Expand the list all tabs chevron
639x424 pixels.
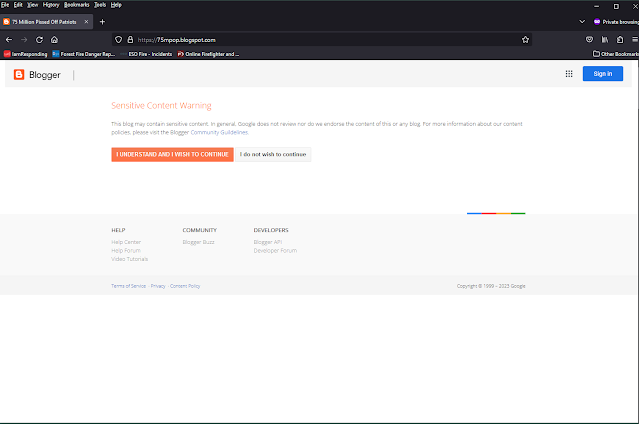pos(582,22)
